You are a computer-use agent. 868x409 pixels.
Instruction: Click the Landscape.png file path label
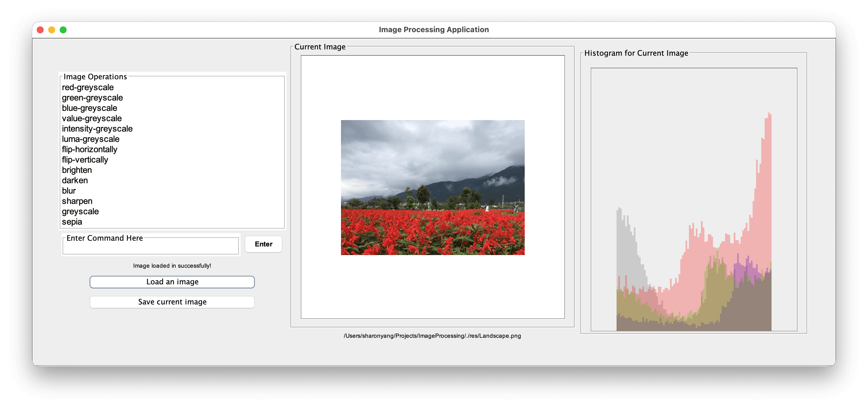coord(432,336)
